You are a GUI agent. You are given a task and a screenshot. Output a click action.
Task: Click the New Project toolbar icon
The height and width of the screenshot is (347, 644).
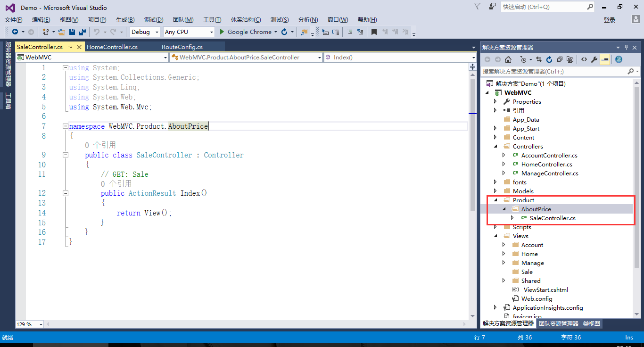(x=46, y=32)
